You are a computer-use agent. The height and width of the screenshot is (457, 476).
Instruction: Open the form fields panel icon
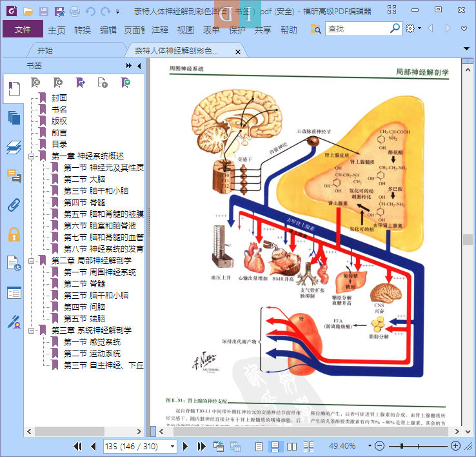[14, 292]
